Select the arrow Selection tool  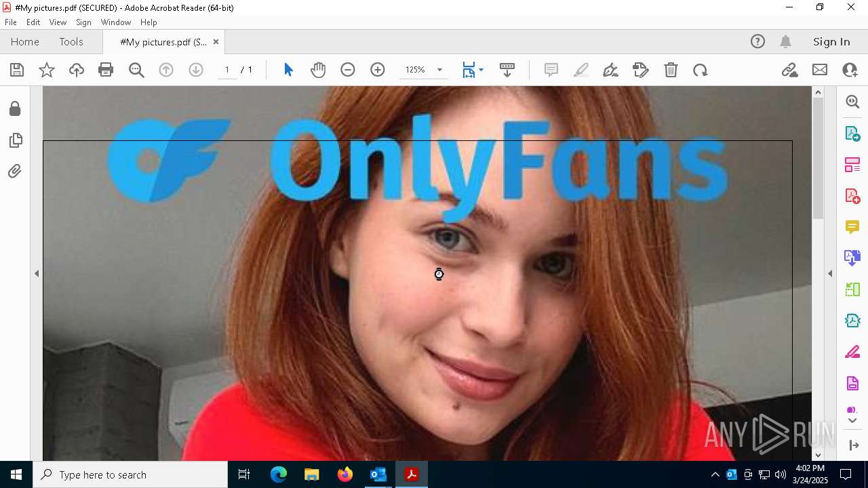288,70
